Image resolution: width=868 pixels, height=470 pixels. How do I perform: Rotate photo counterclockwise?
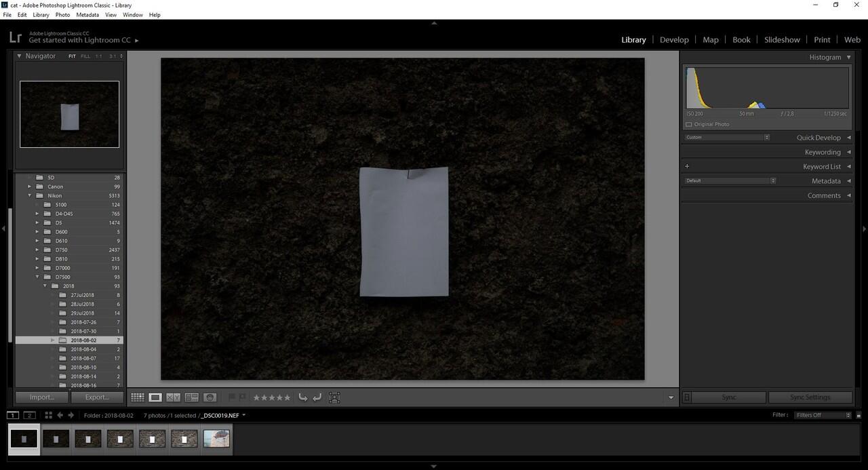click(303, 397)
